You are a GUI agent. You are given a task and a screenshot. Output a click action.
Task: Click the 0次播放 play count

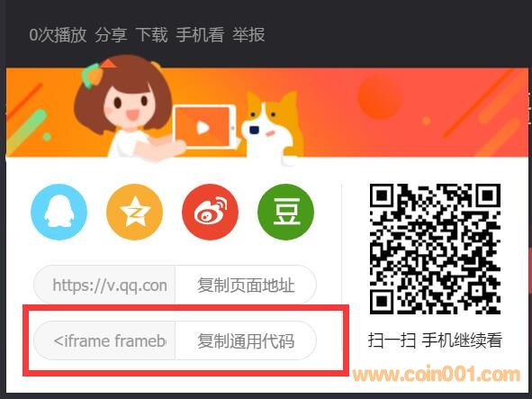(58, 35)
